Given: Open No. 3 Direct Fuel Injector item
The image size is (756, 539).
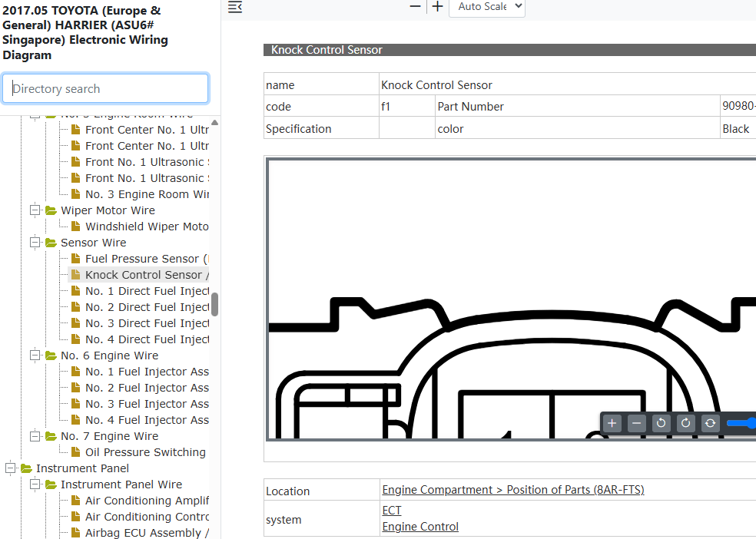Looking at the screenshot, I should [x=147, y=323].
